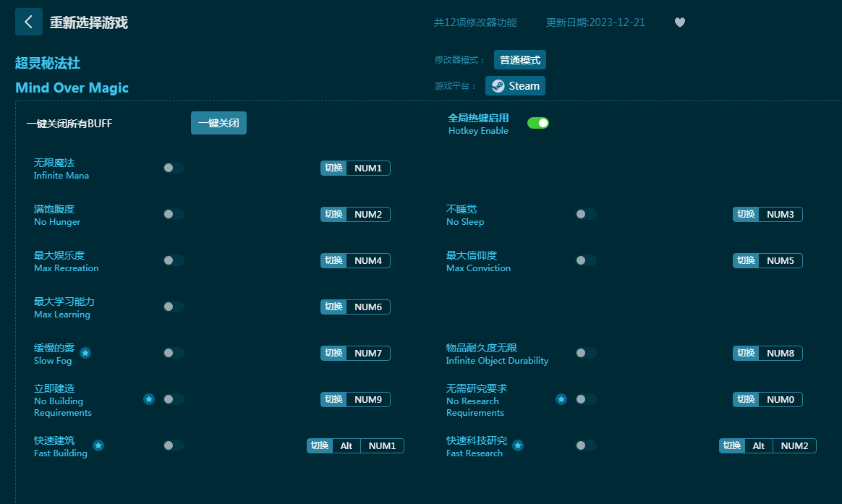Enable the Infinite Mana toggle
The width and height of the screenshot is (842, 504).
(174, 168)
